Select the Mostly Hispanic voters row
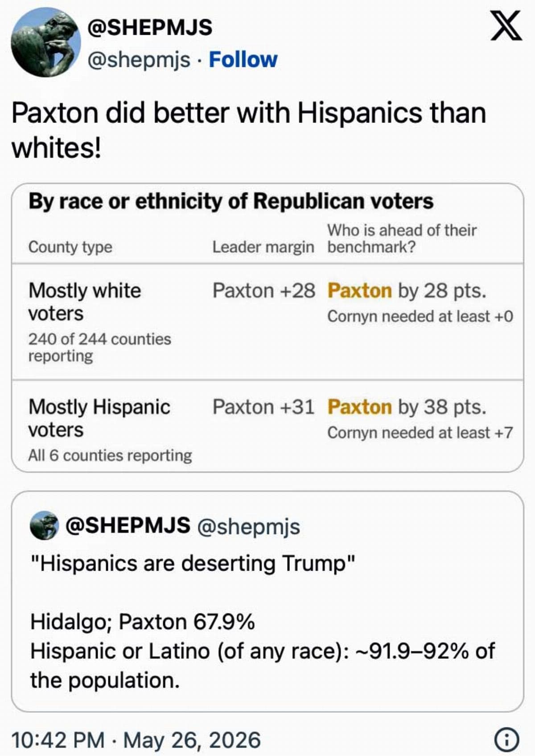The image size is (535, 756). click(x=267, y=426)
